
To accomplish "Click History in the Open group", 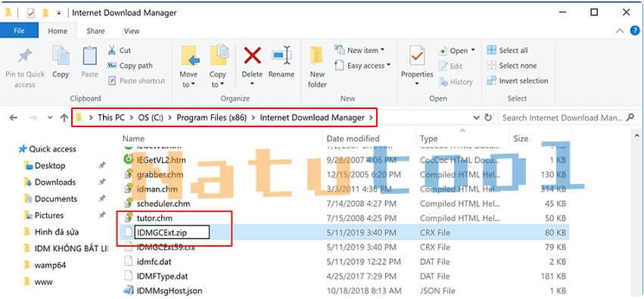I will point(456,82).
